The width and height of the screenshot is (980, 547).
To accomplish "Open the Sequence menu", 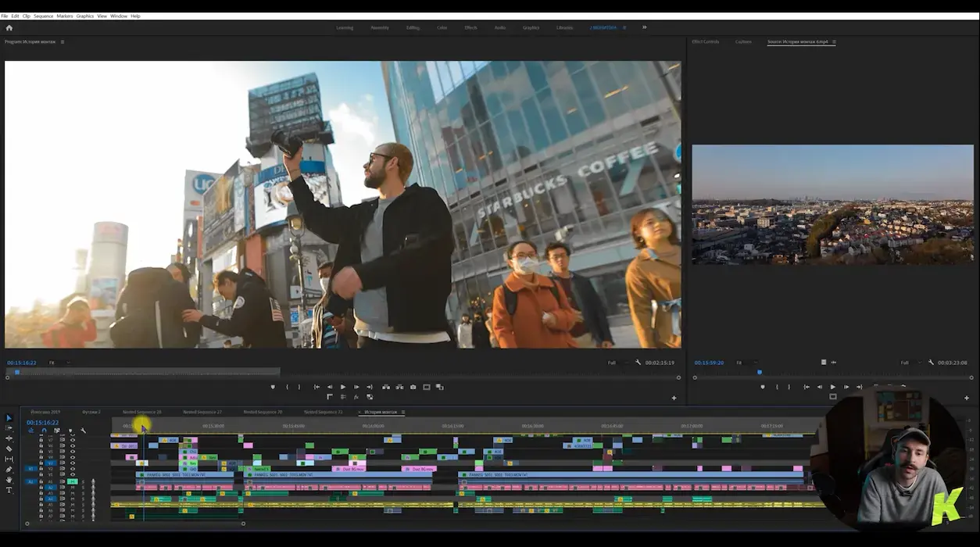I will (x=43, y=16).
